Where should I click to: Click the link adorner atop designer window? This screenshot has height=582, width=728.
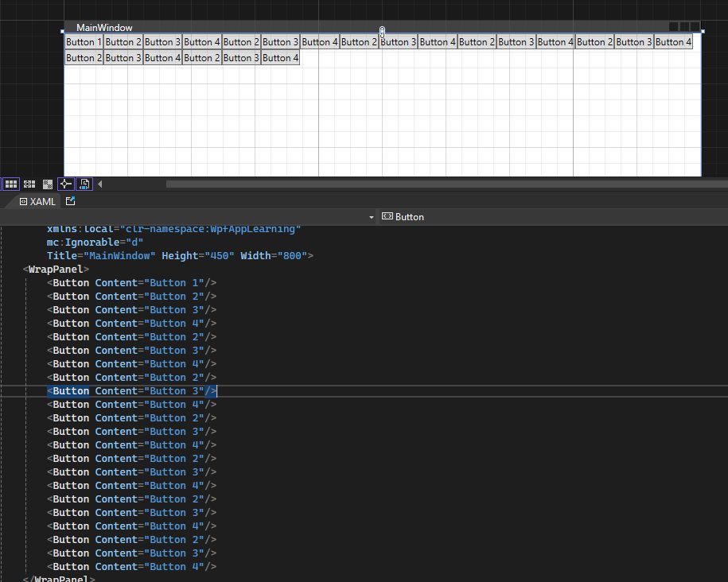tap(382, 32)
